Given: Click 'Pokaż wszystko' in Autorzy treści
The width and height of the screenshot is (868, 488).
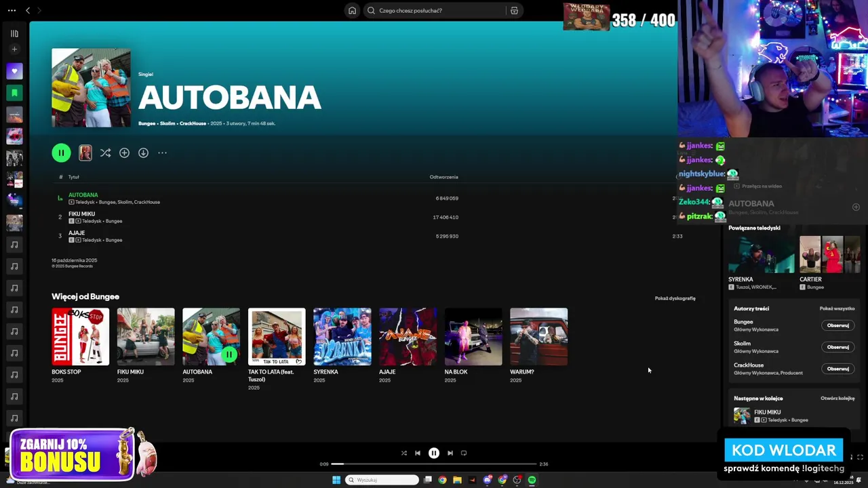Looking at the screenshot, I should tap(837, 308).
